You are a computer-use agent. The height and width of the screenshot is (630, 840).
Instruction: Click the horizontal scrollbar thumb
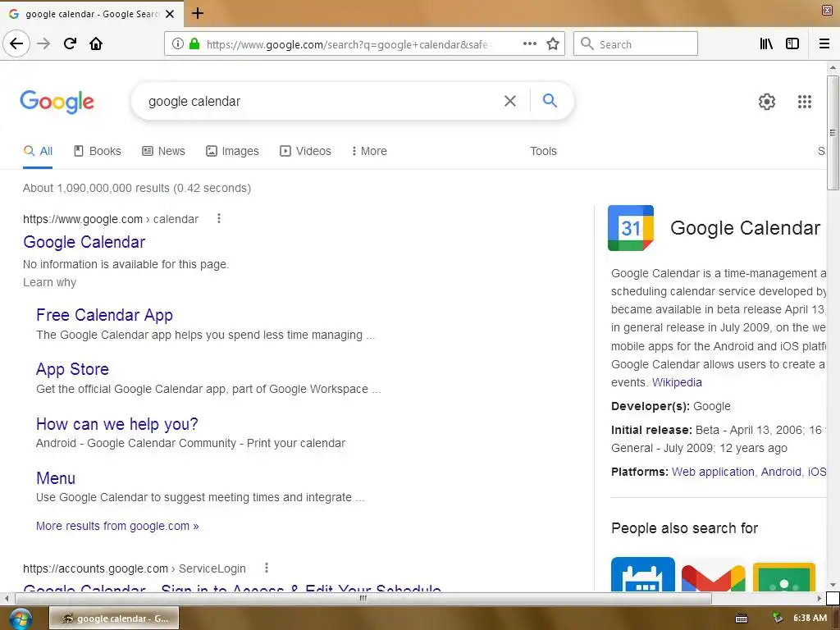[363, 598]
